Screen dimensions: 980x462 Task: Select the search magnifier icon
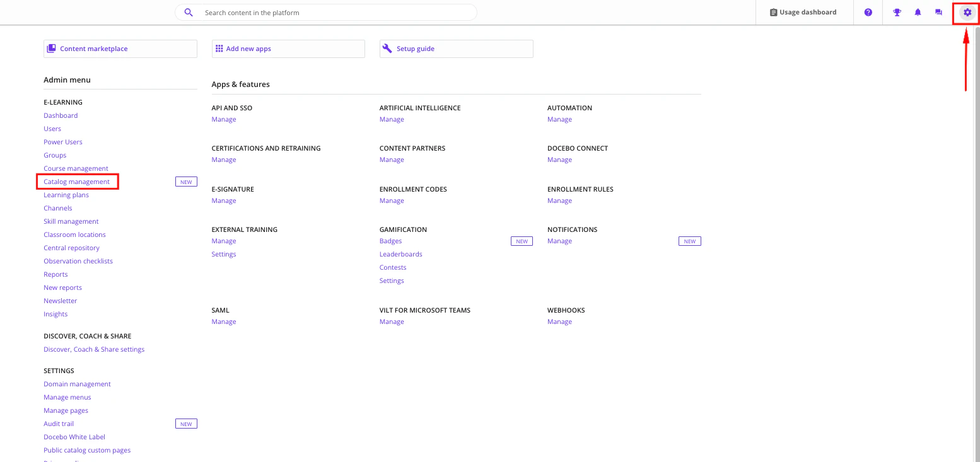[188, 12]
